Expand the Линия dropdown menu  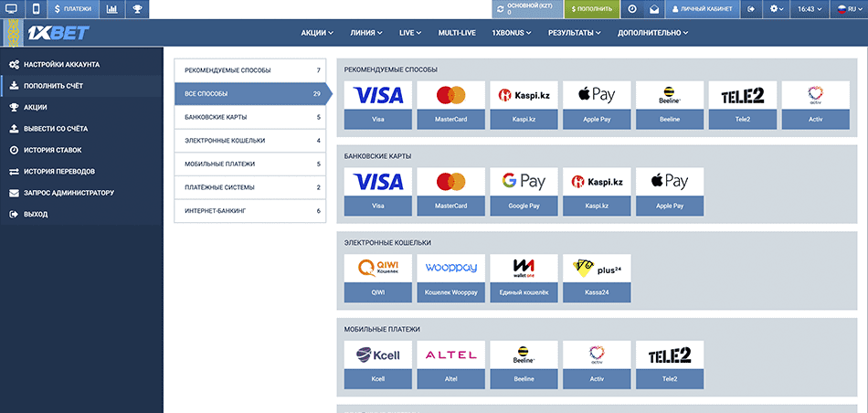[365, 33]
